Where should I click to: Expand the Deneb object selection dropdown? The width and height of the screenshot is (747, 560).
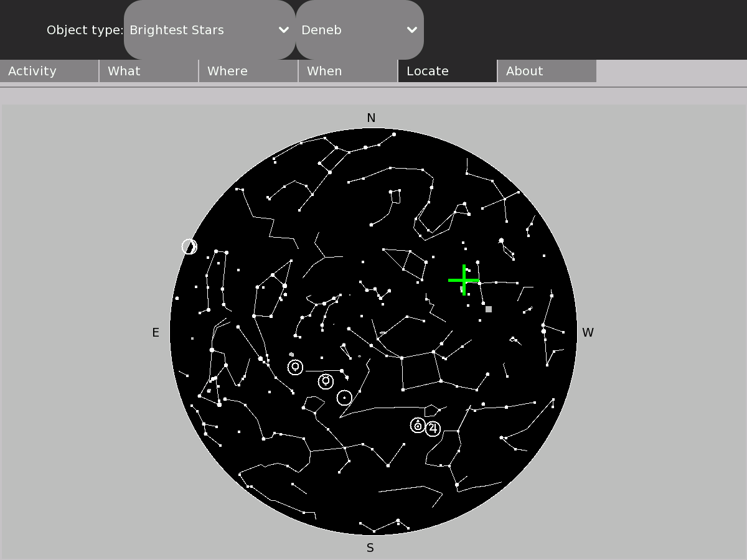coord(359,30)
